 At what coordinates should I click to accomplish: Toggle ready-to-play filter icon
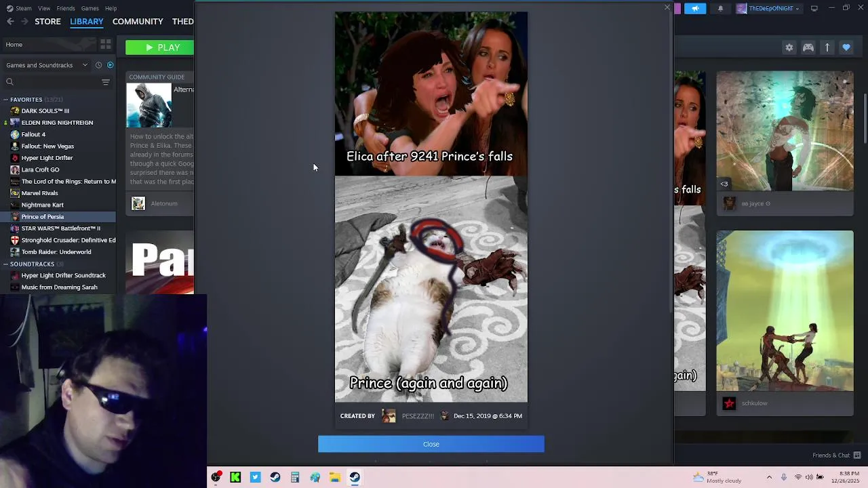(x=111, y=65)
